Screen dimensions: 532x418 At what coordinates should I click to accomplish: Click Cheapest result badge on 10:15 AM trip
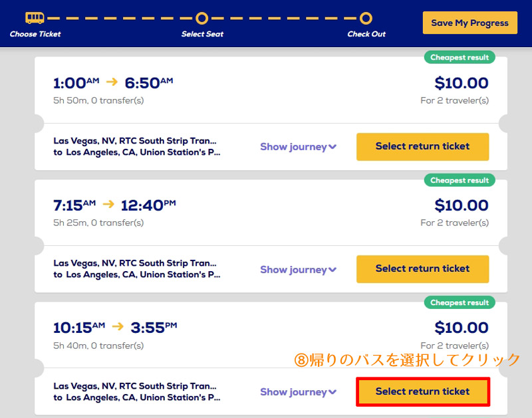click(460, 302)
